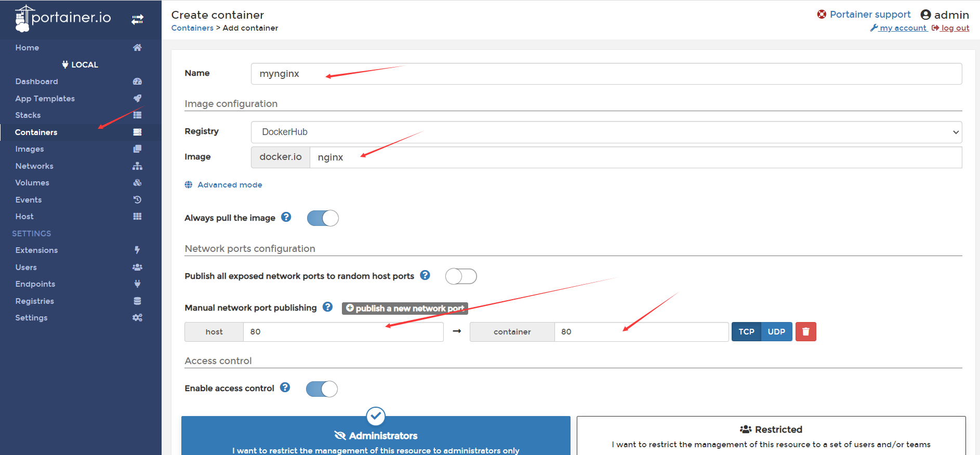Viewport: 980px width, 455px height.
Task: Open App Templates in the sidebar
Action: [x=45, y=99]
